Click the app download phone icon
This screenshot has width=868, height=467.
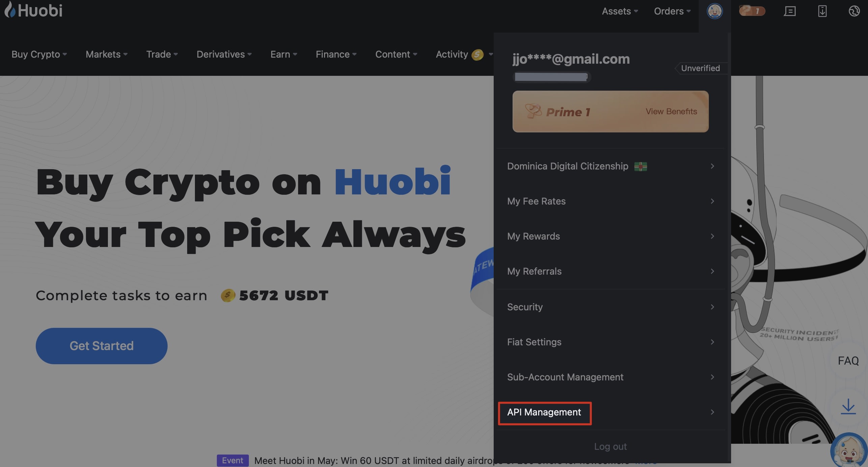(822, 11)
